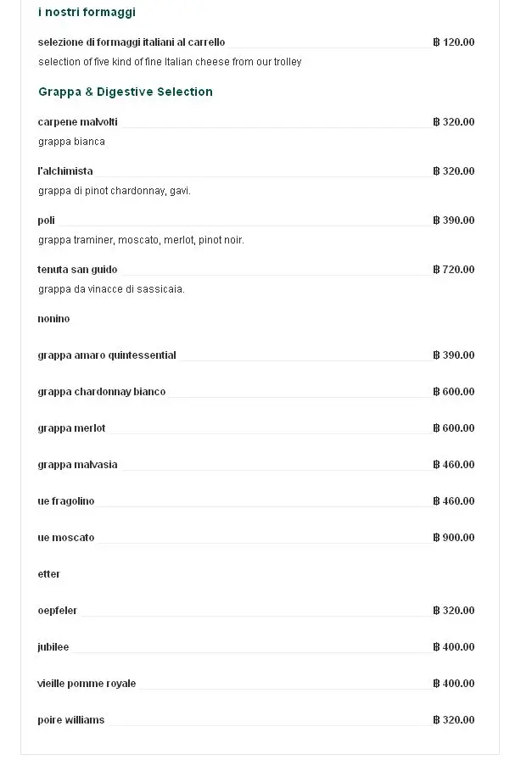
Task: Open the carpene malvolti menu item
Action: (78, 122)
